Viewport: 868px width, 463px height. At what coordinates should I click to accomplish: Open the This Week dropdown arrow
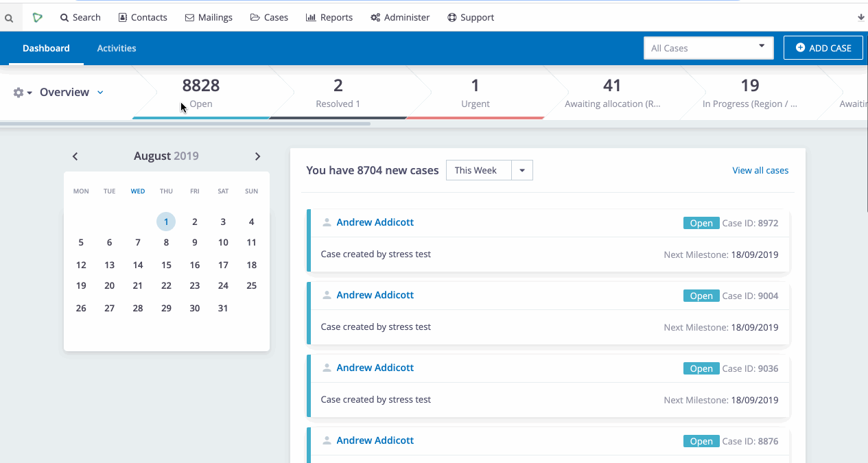pos(522,170)
